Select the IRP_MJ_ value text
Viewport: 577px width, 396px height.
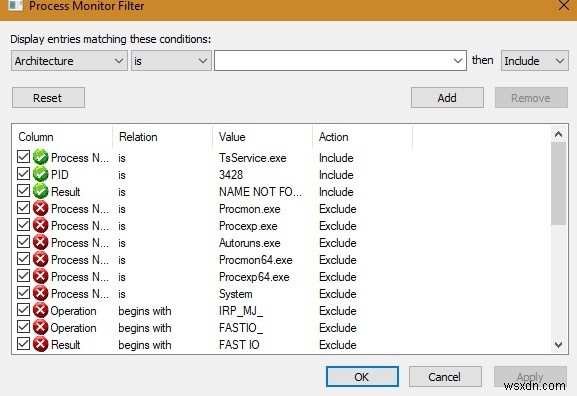point(241,311)
